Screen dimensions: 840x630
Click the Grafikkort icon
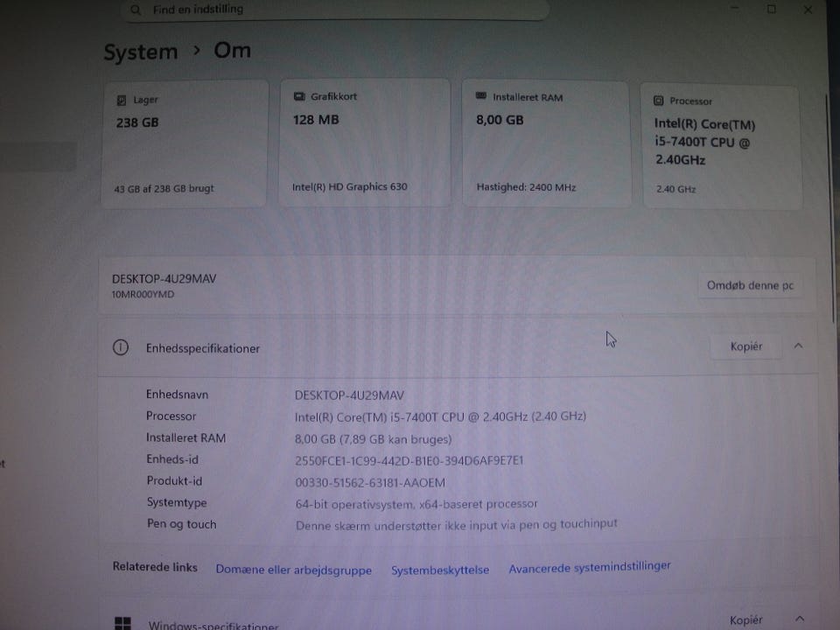coord(299,96)
